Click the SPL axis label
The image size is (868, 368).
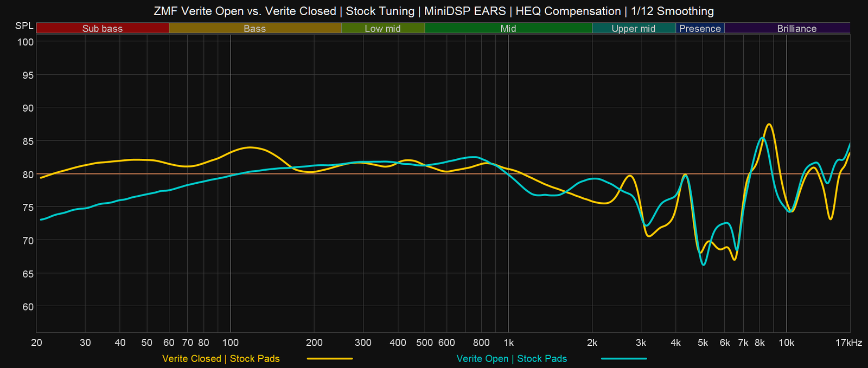(24, 26)
